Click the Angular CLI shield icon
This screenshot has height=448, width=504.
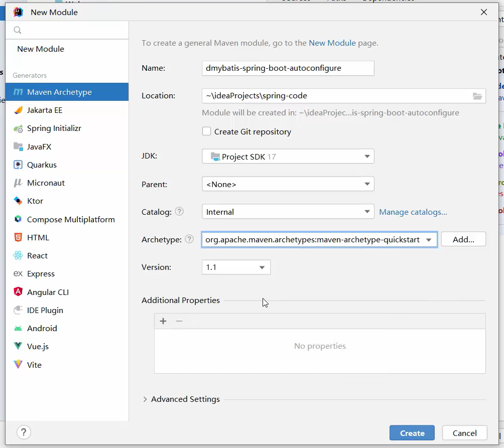coord(18,292)
